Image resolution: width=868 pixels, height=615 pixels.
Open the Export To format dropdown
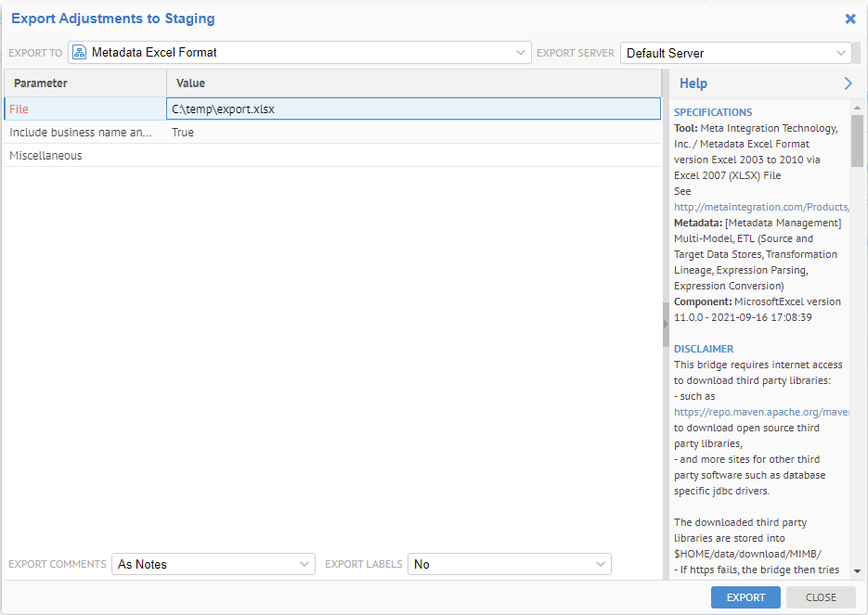(520, 53)
